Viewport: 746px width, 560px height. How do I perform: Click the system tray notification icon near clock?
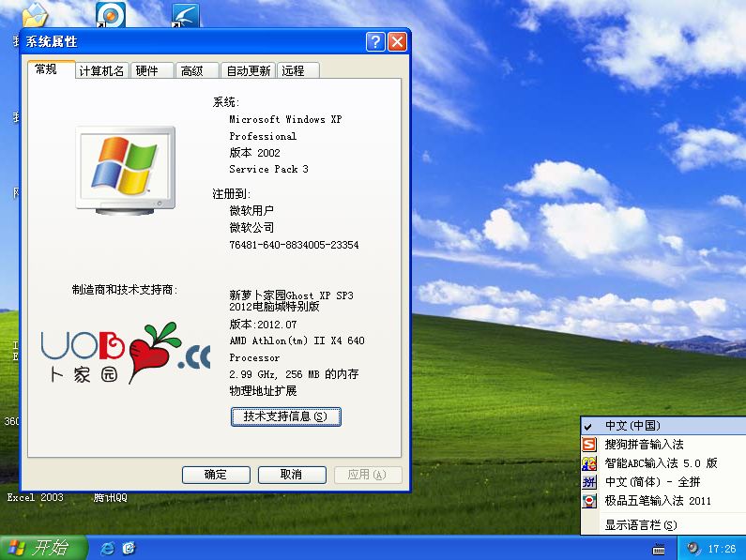pyautogui.click(x=694, y=549)
